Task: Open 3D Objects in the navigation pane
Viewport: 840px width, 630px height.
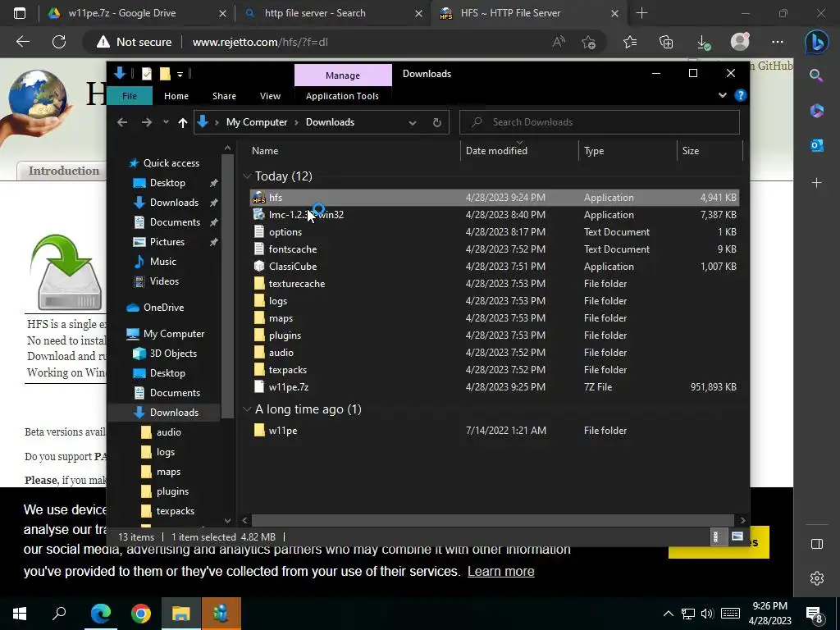Action: coord(172,354)
